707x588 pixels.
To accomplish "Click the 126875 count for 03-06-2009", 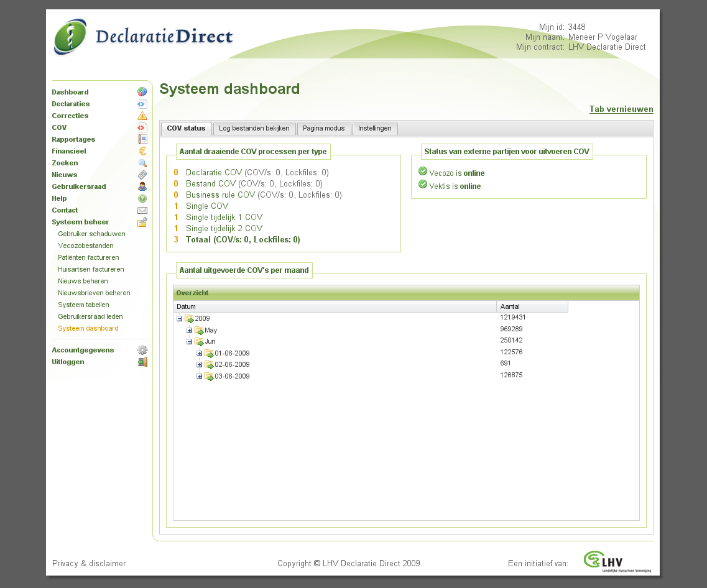I will (x=511, y=375).
